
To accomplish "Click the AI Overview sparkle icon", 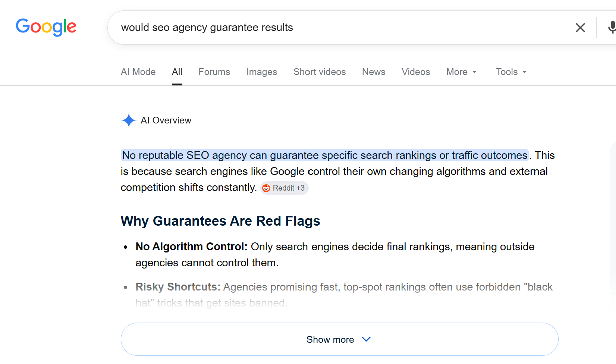I will (x=129, y=120).
